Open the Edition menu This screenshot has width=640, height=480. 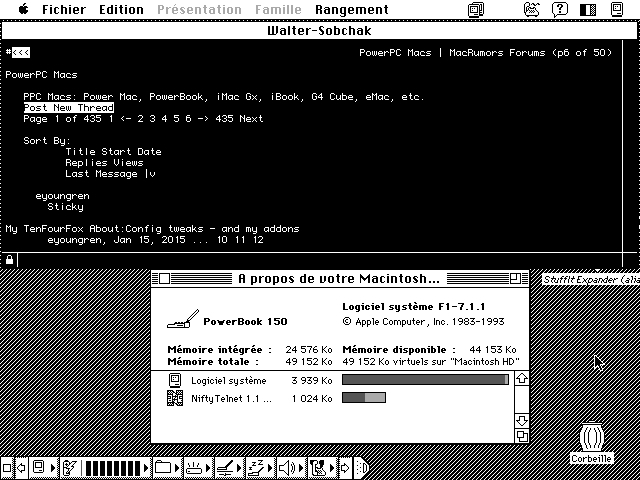pyautogui.click(x=121, y=9)
